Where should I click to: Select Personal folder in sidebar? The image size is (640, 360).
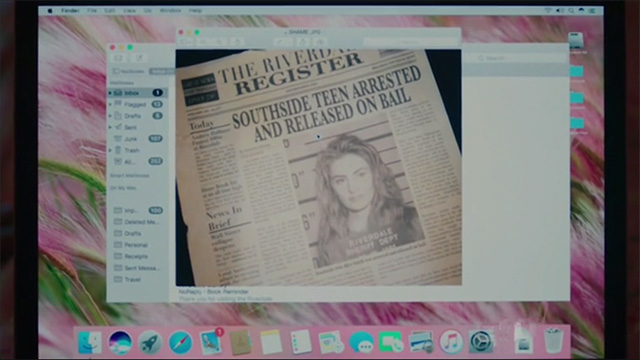(138, 245)
